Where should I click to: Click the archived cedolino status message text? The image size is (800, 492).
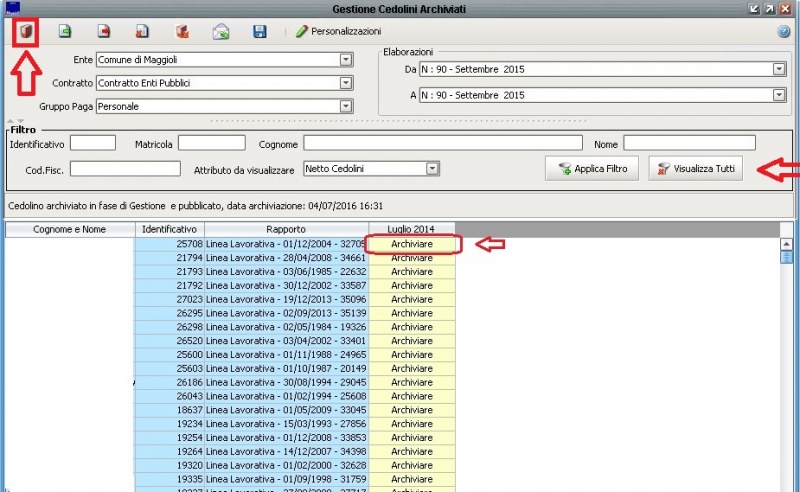click(195, 206)
